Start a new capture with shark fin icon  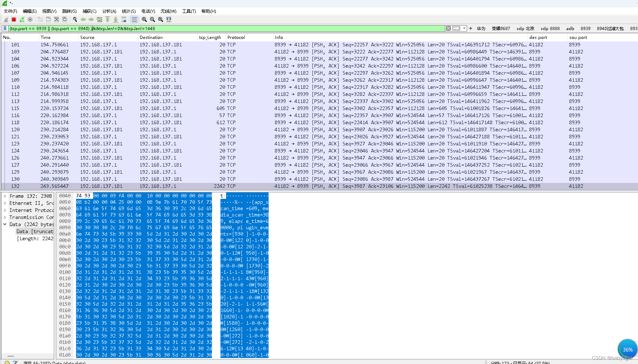(6, 19)
